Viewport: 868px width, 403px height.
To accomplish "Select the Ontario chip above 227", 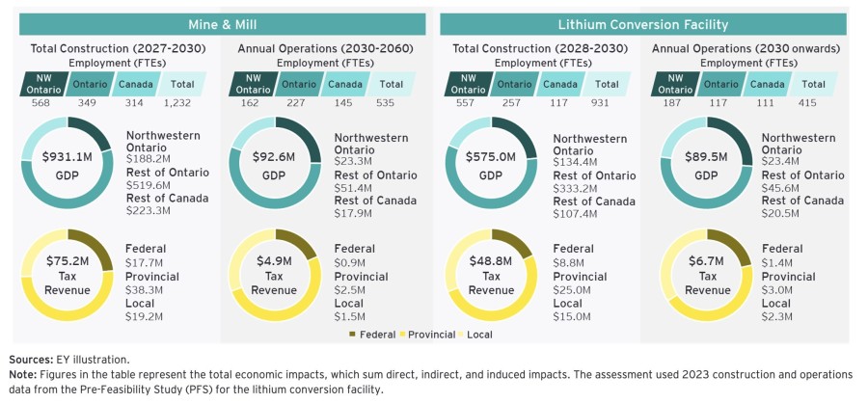I will point(300,86).
